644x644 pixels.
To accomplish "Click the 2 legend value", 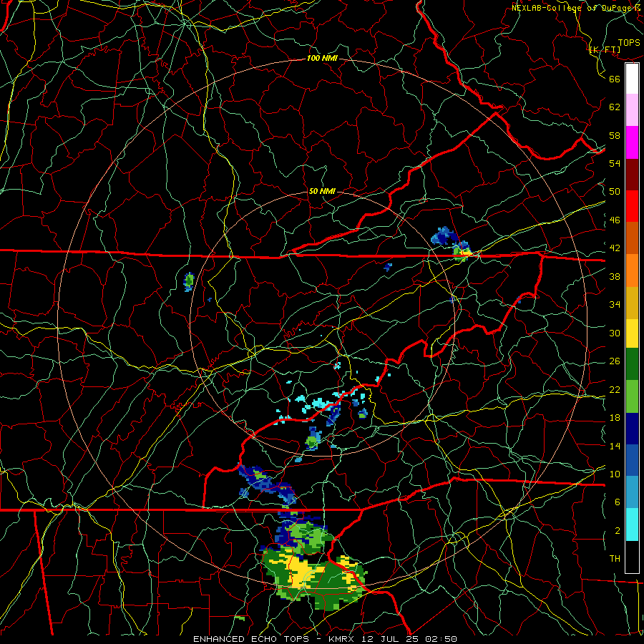I will tap(618, 531).
